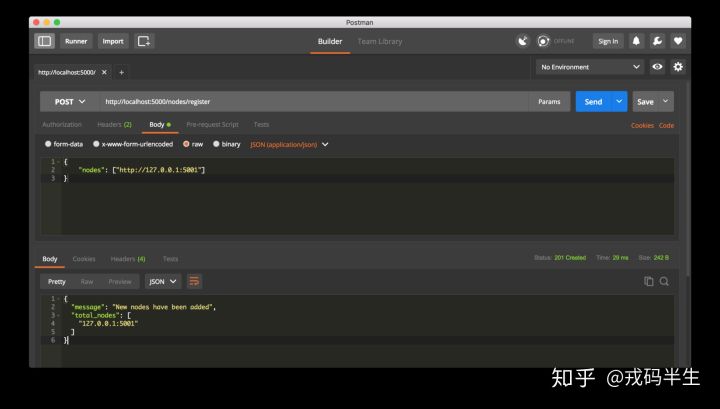Search within the response body
Screen dimensions: 720x409
tap(664, 281)
